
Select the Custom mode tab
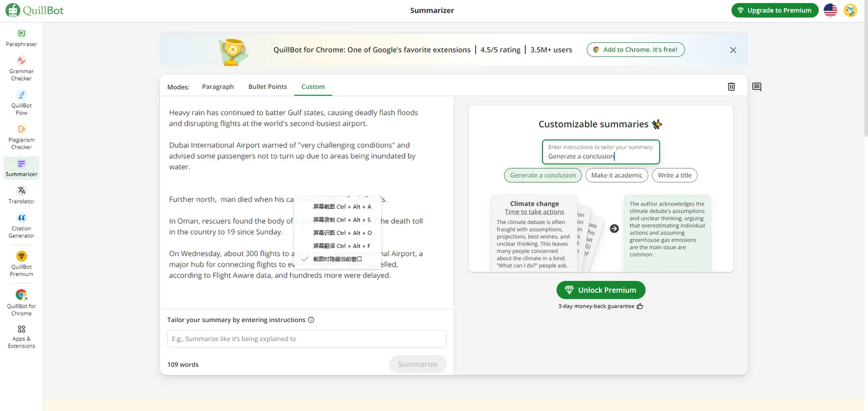click(313, 87)
